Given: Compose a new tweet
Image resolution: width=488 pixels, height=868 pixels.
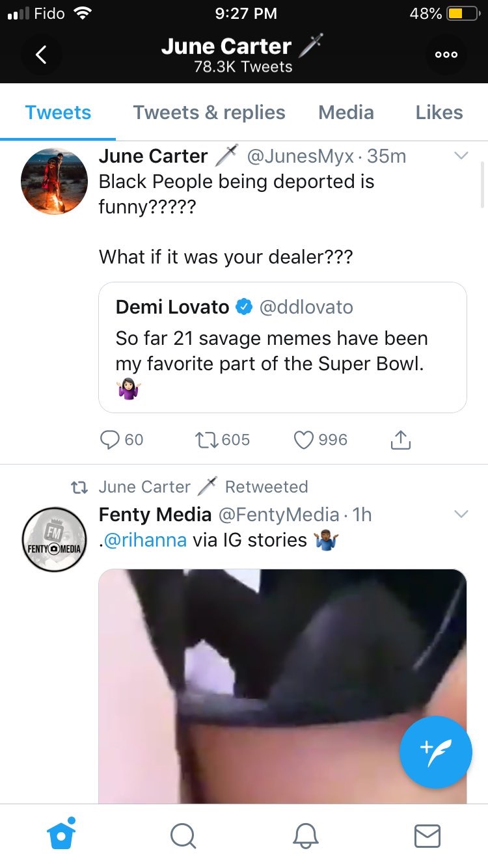Looking at the screenshot, I should 435,752.
